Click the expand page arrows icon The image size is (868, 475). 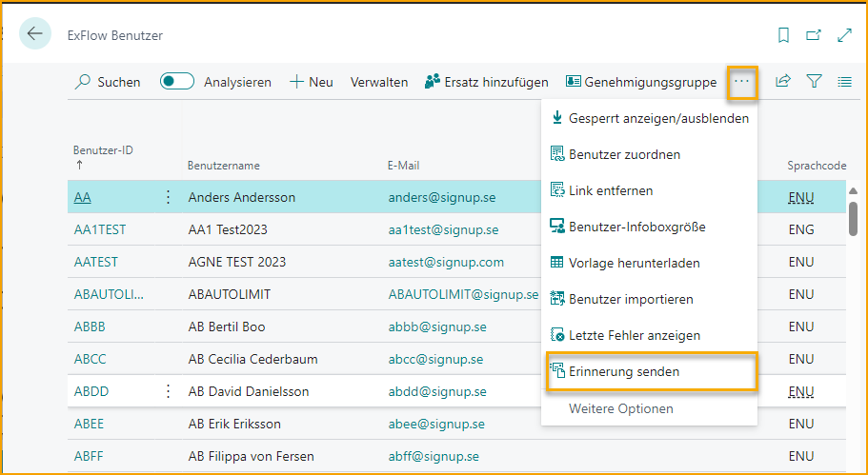tap(844, 35)
